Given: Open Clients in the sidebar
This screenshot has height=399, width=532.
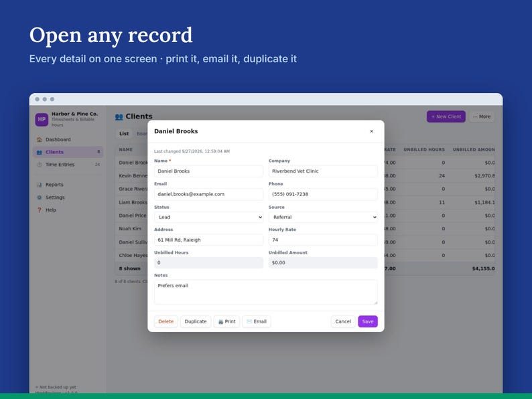Looking at the screenshot, I should tap(68, 152).
